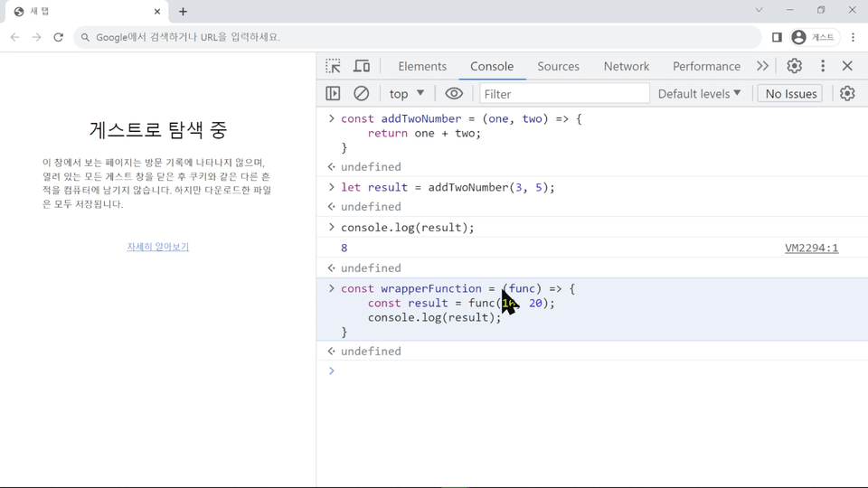The width and height of the screenshot is (868, 488).
Task: Reload the current browser page
Action: coord(58,37)
